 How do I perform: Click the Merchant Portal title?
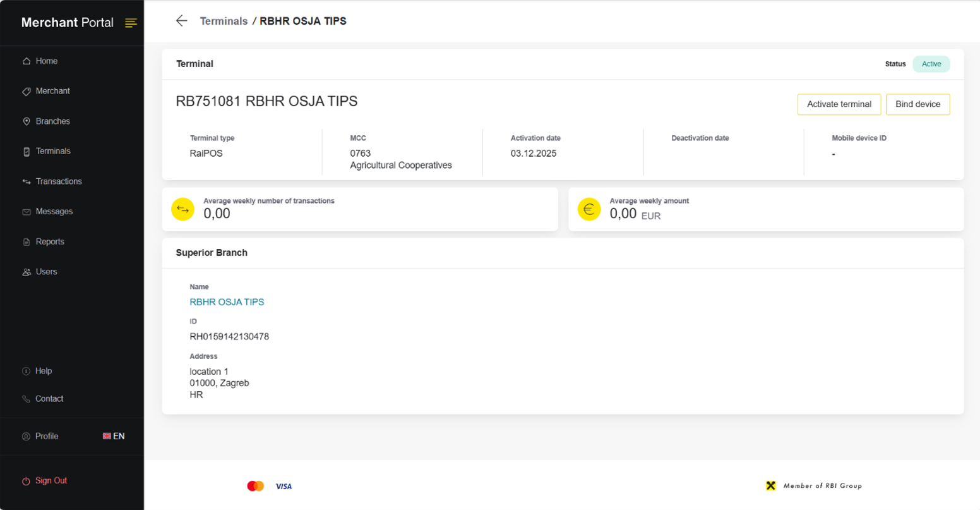pos(68,23)
